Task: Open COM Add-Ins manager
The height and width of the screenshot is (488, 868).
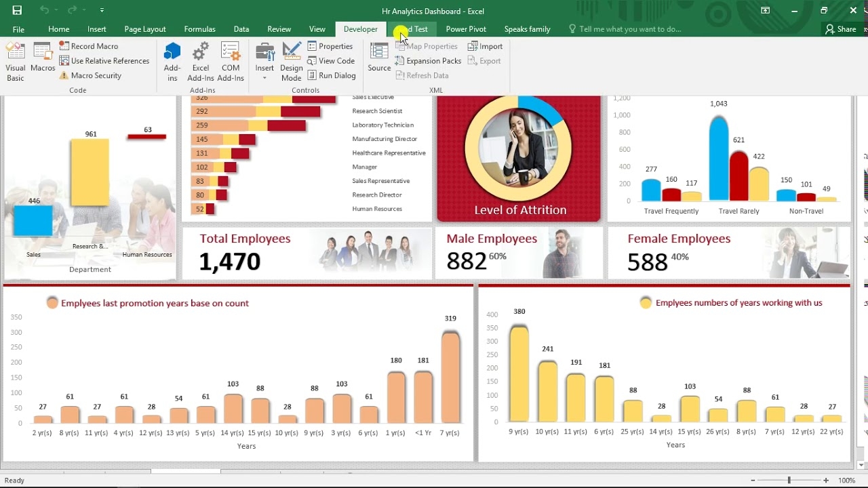Action: (x=231, y=61)
